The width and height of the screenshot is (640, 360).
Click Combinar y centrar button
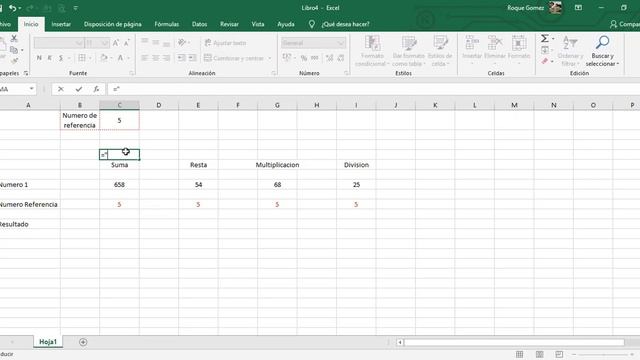(x=234, y=58)
